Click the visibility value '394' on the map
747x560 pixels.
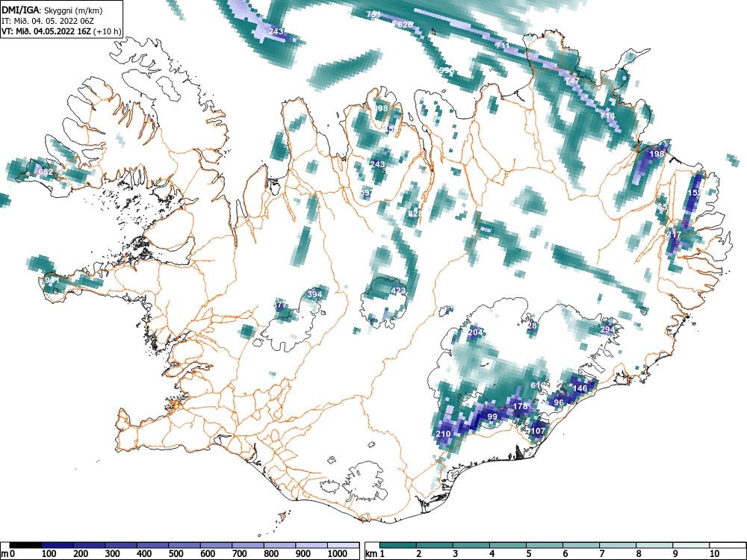click(314, 294)
